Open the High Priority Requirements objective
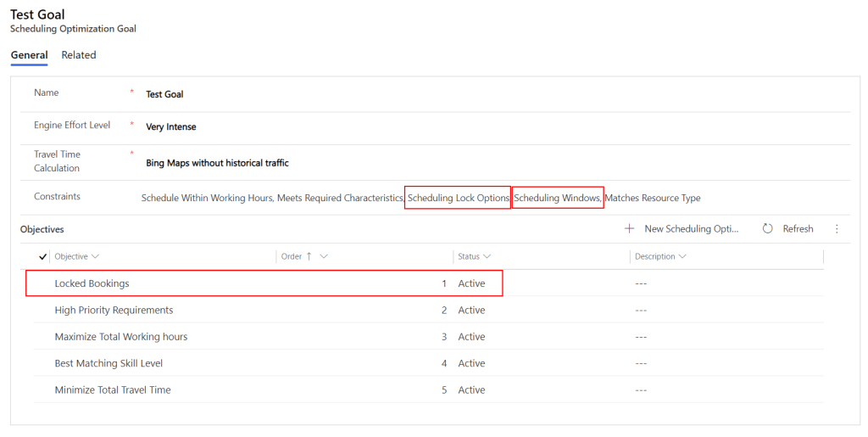Screen dimensions: 868x437 click(114, 311)
